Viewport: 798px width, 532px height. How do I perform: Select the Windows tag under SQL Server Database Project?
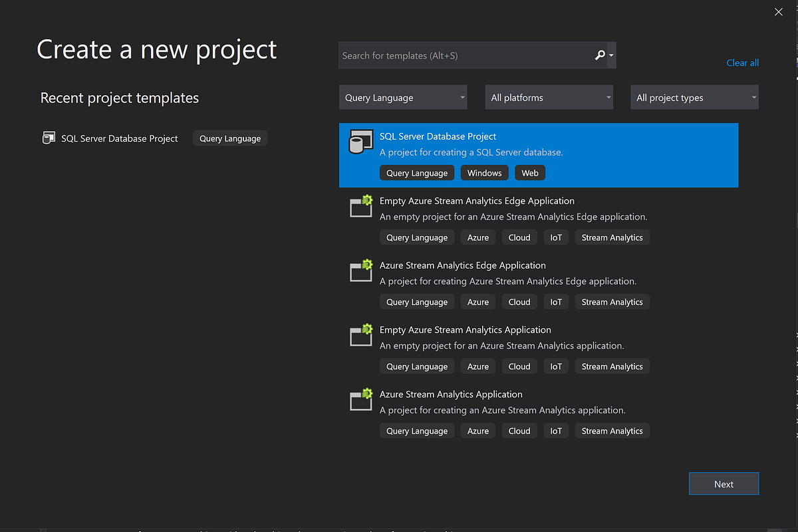tap(484, 172)
